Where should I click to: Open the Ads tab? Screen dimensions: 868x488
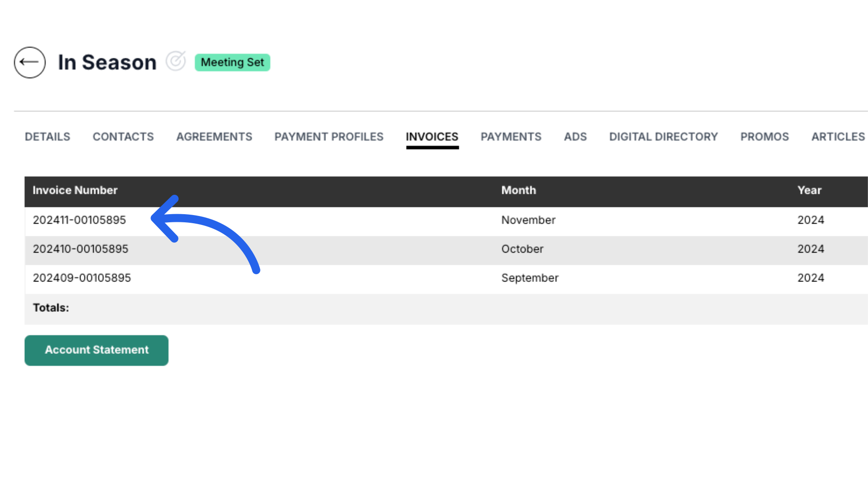[575, 136]
